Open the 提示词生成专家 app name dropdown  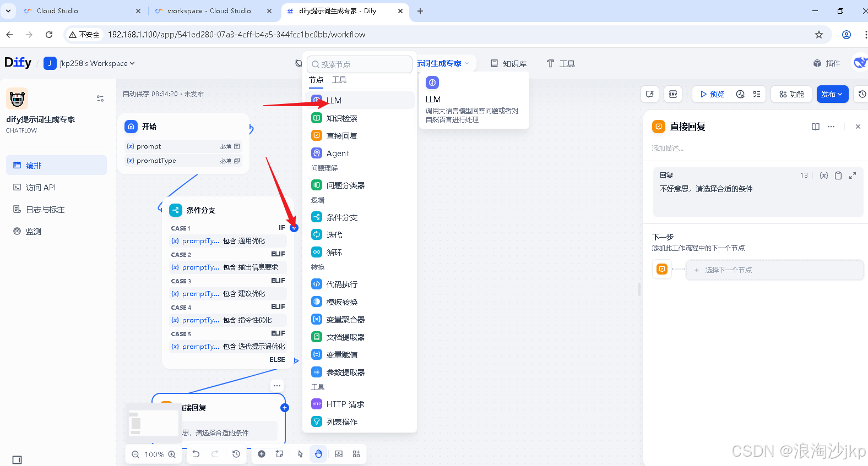click(443, 63)
